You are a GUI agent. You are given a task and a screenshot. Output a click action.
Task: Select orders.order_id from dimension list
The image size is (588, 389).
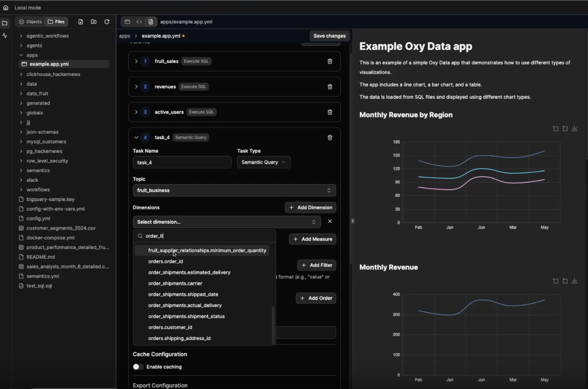tap(165, 261)
